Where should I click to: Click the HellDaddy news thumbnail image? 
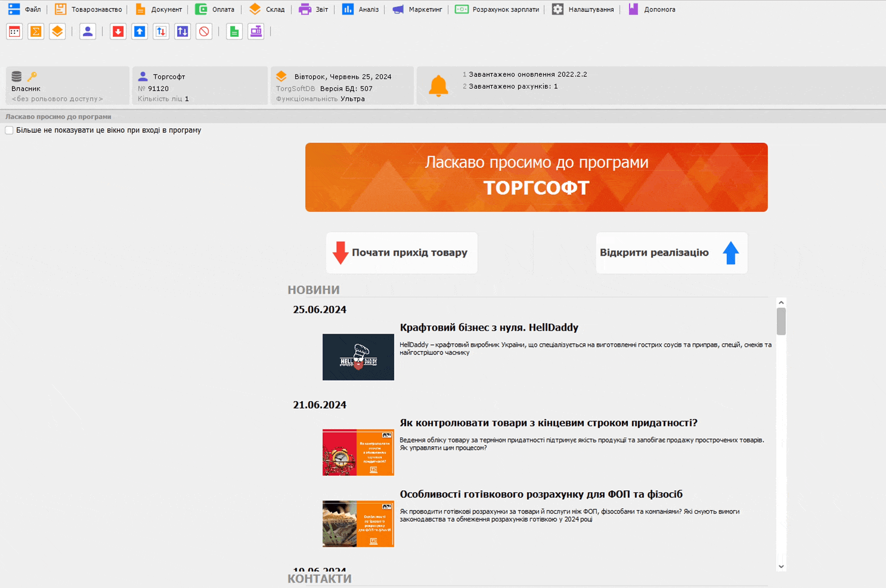click(358, 357)
